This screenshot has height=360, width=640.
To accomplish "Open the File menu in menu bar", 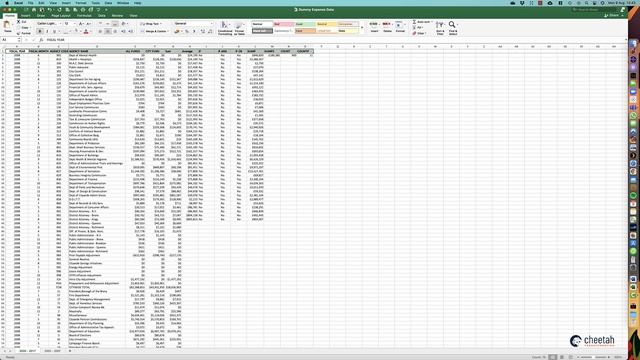I will click(30, 3).
